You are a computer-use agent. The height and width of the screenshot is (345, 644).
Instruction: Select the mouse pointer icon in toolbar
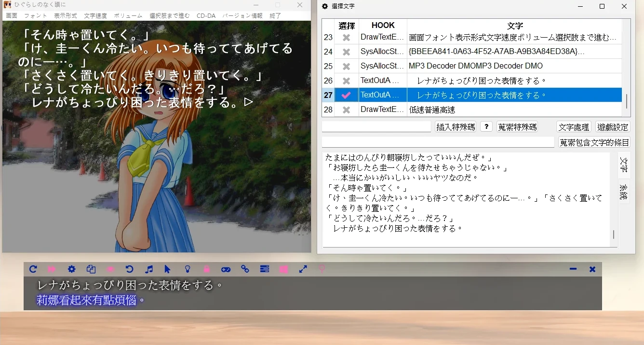pos(168,269)
